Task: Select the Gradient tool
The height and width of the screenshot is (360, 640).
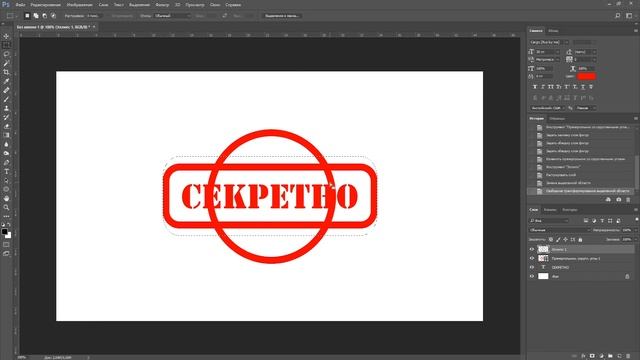Action: [x=6, y=135]
